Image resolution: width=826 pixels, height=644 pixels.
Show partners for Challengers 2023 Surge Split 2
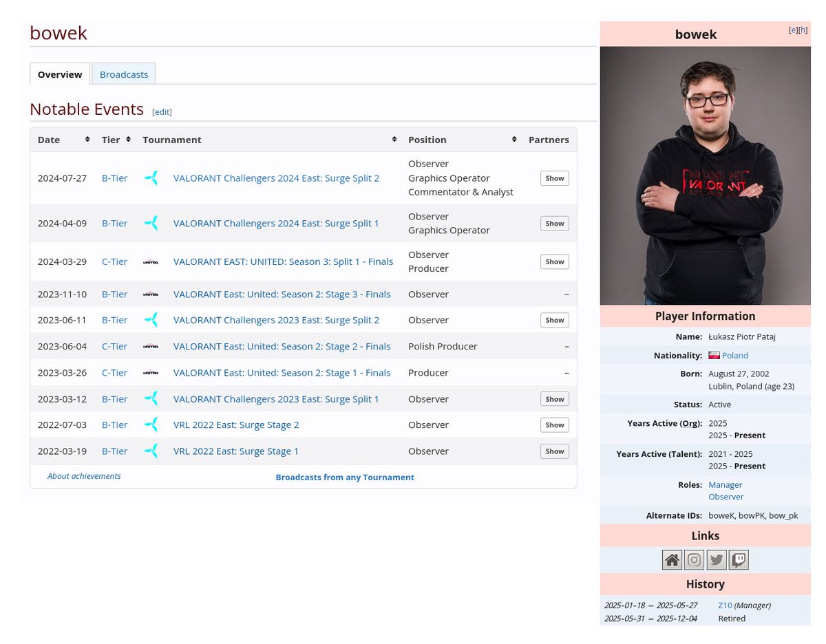pyautogui.click(x=555, y=320)
